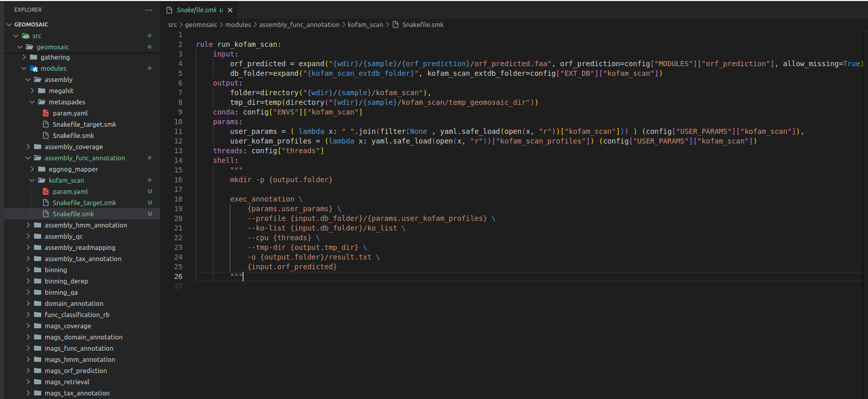Click kofam_scan Snakefile.smk file icon
Screen dimensions: 868x399
tap(46, 214)
